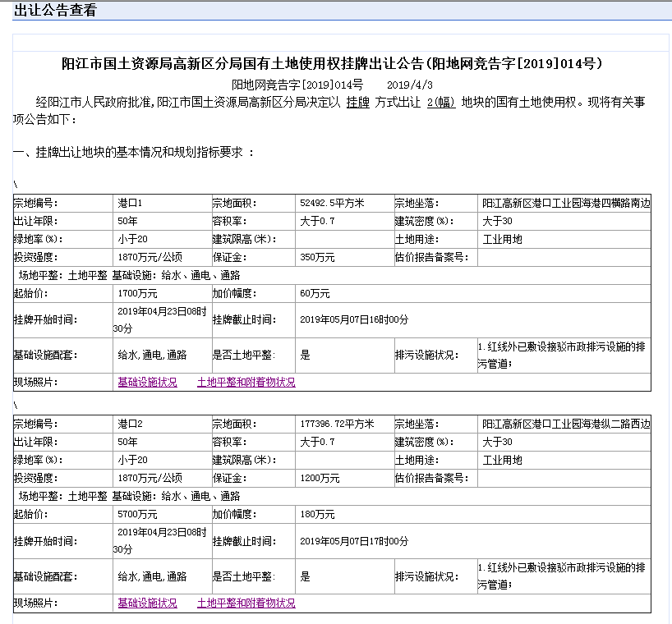Open 基础设施状况 link for parcel 港口1
The image size is (672, 624).
click(147, 382)
